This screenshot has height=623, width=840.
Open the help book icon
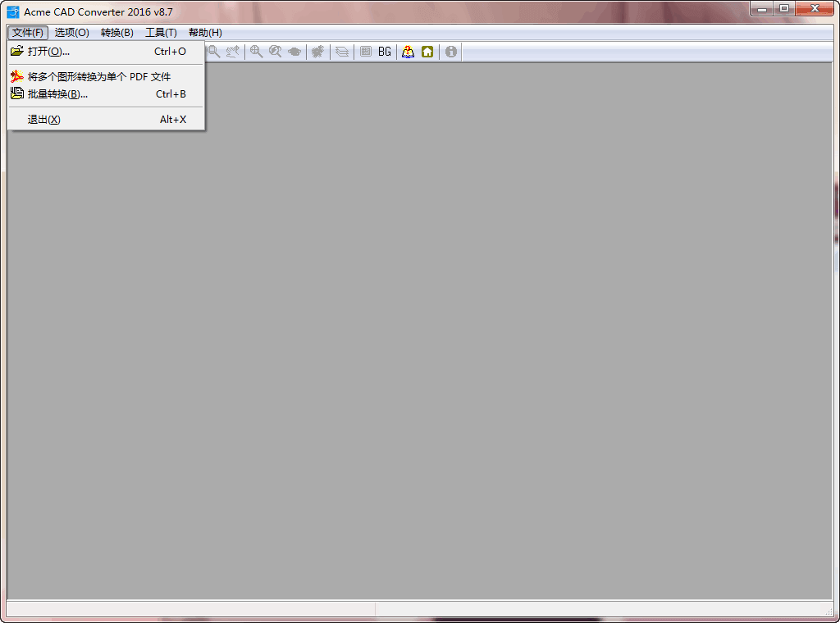coord(409,52)
